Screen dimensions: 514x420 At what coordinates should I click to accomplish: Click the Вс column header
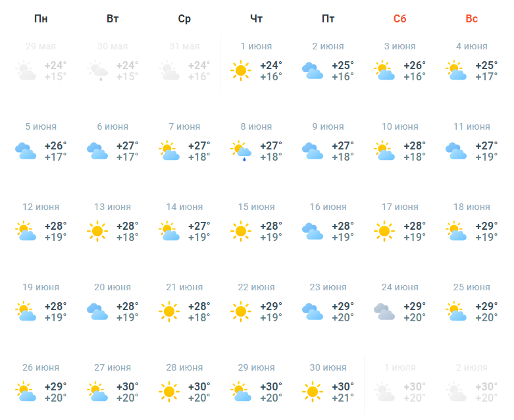coord(472,18)
